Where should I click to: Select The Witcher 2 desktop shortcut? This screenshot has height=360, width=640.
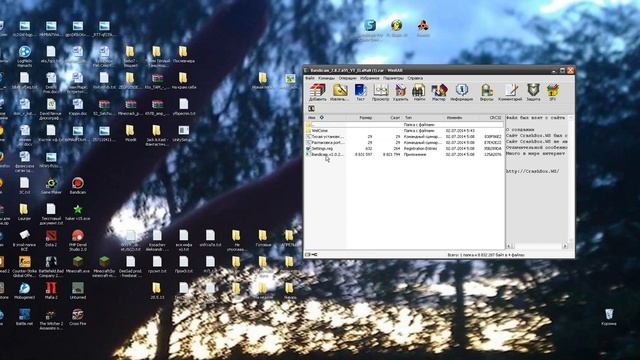pos(51,319)
